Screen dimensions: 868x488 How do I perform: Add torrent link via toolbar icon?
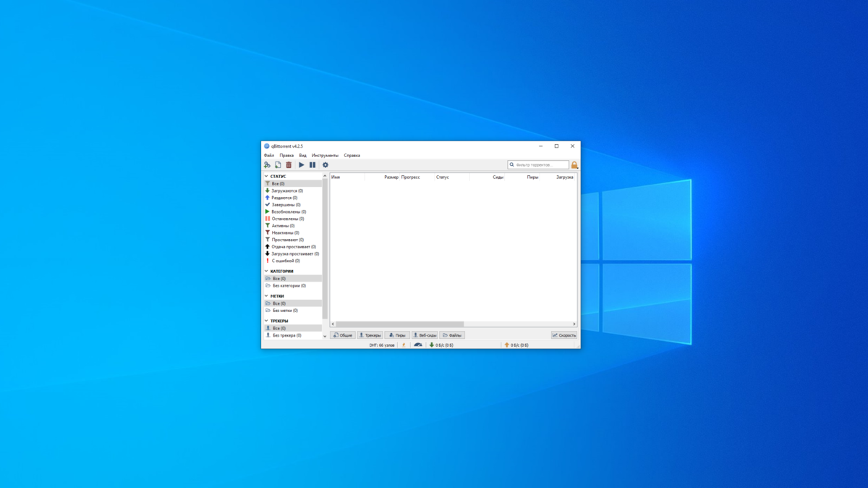[x=267, y=165]
